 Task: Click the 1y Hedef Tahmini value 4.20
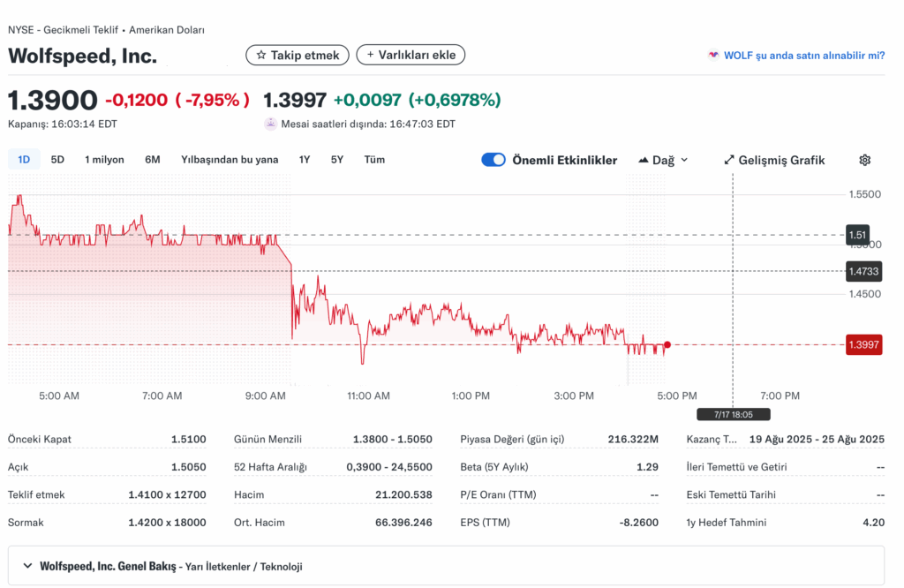(x=873, y=523)
